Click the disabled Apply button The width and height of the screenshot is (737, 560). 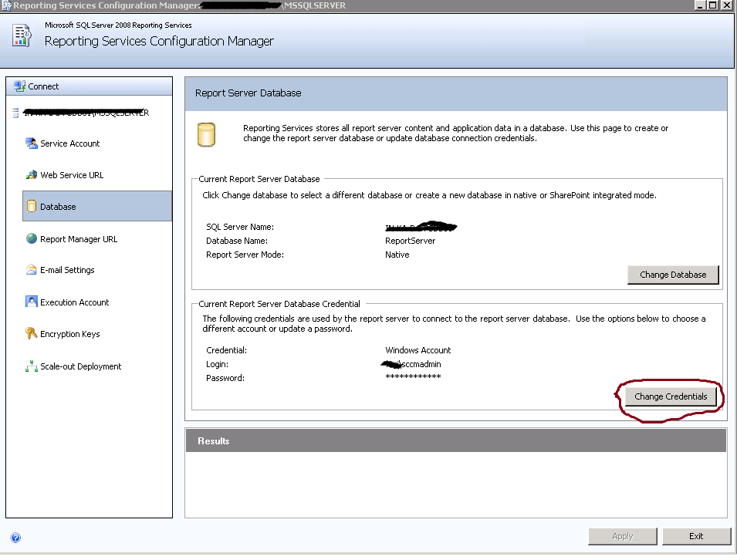pyautogui.click(x=622, y=536)
